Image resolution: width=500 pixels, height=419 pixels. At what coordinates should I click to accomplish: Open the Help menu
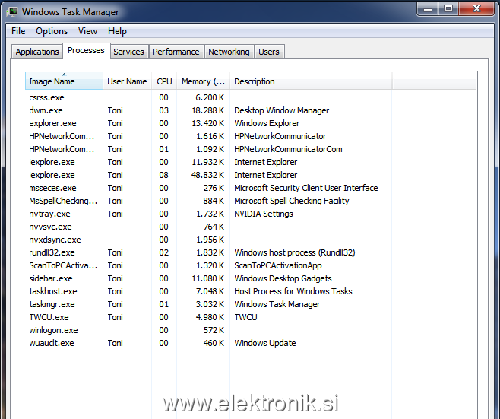click(x=117, y=31)
